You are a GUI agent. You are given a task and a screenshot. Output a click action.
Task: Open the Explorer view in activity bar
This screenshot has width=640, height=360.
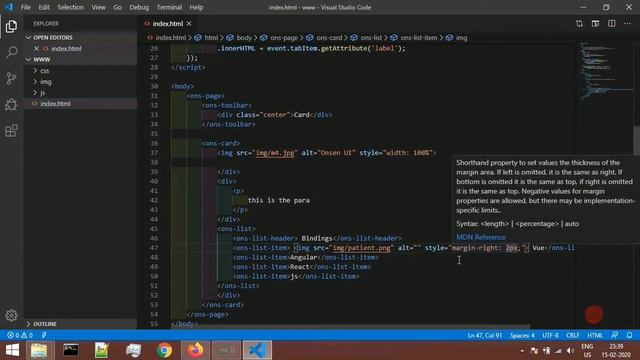point(11,27)
